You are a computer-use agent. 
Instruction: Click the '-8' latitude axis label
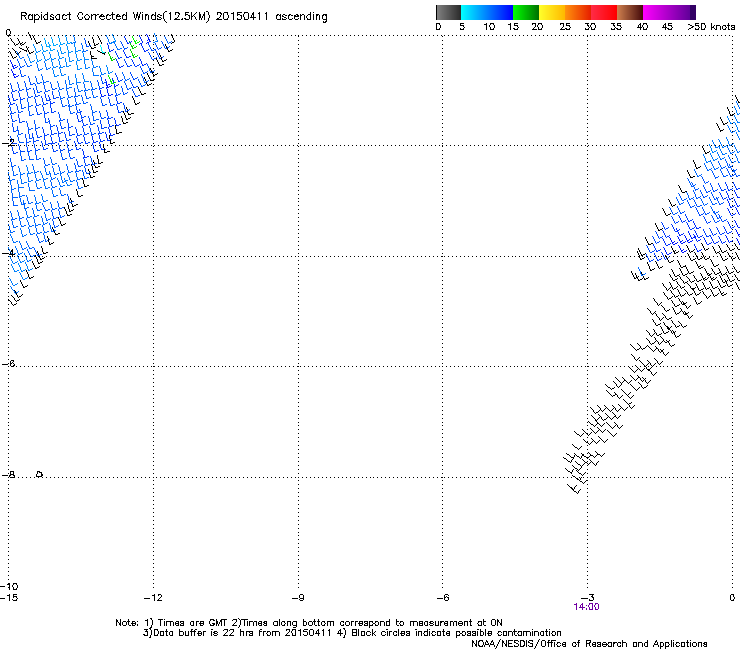(x=8, y=474)
